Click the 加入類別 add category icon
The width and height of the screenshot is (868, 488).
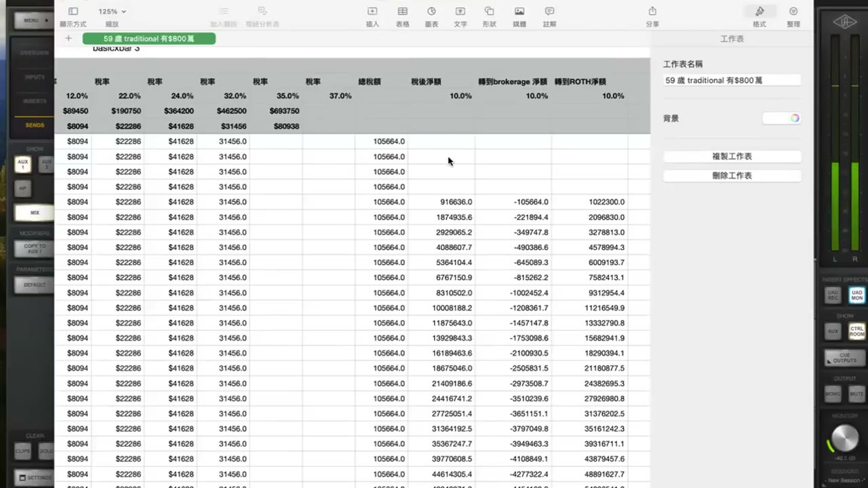pos(224,12)
